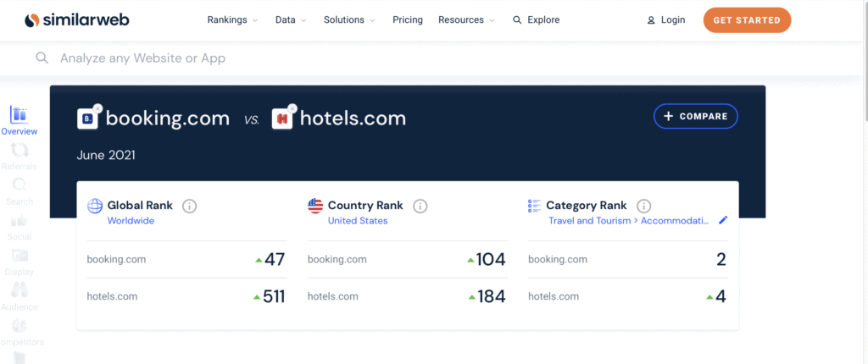Open the Referrals sidebar section
This screenshot has height=364, width=868.
pyautogui.click(x=19, y=156)
